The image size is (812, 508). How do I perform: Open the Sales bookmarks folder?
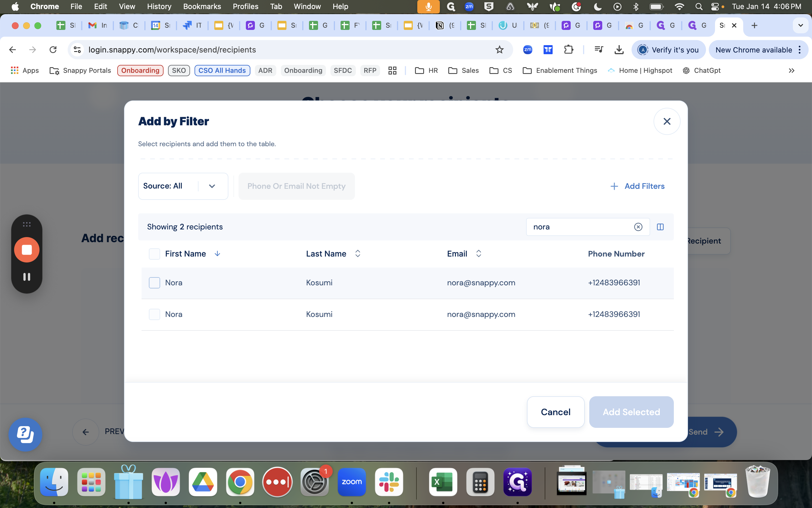point(464,71)
